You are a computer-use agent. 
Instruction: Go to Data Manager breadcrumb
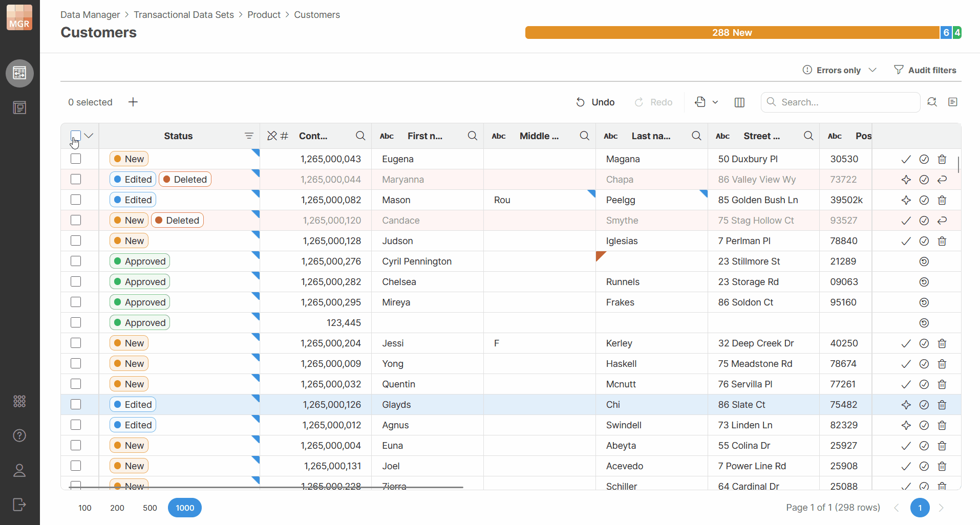click(90, 15)
